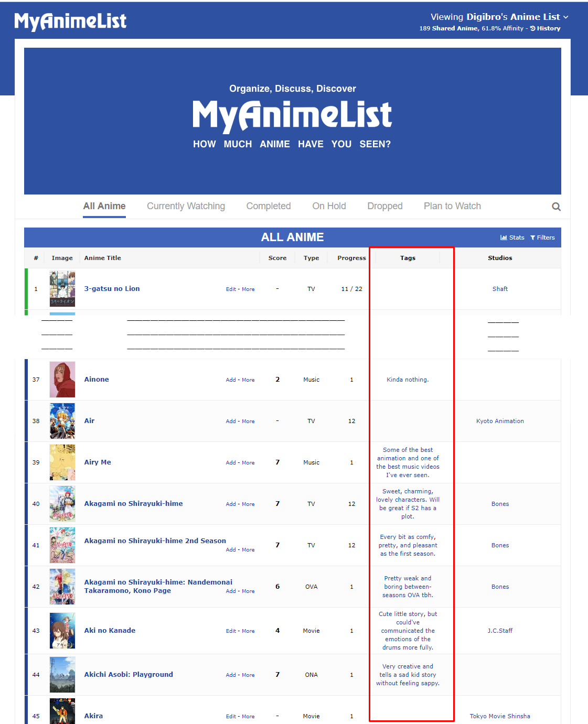Open the Akira poster thumbnail
This screenshot has width=588, height=724.
(x=62, y=712)
